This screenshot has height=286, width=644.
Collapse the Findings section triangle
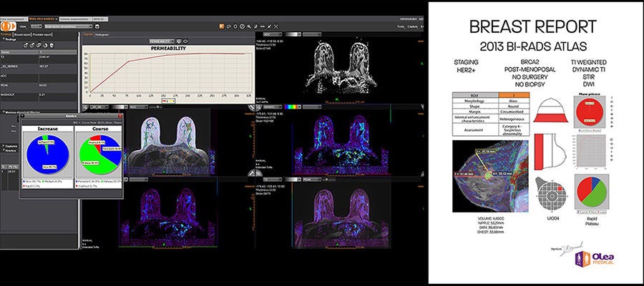point(4,39)
